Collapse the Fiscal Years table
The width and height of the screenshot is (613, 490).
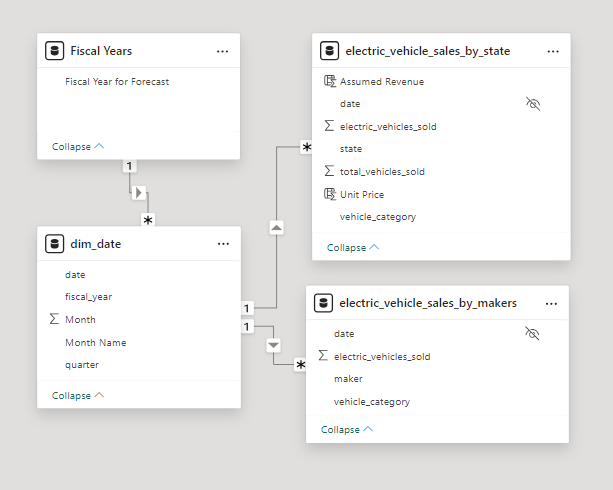point(78,146)
